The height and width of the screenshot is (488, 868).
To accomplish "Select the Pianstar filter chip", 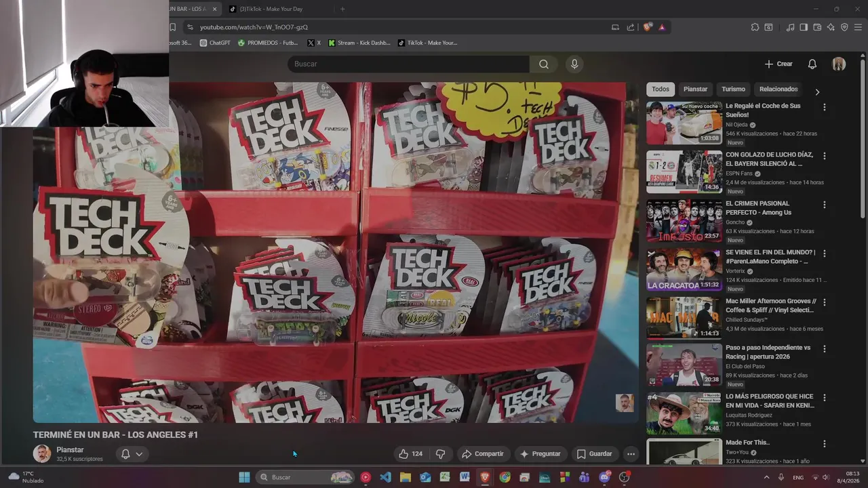I will 695,89.
